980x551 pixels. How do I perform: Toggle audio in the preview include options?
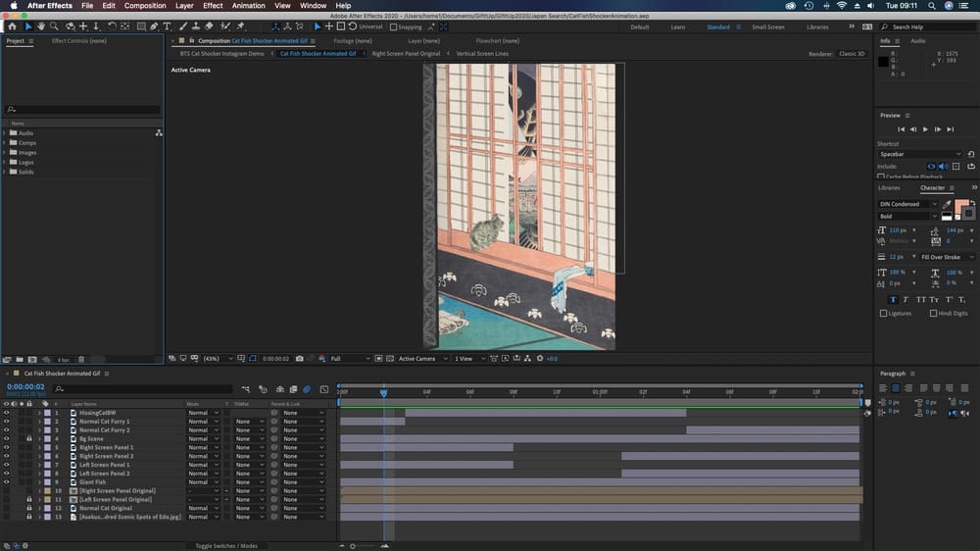943,167
